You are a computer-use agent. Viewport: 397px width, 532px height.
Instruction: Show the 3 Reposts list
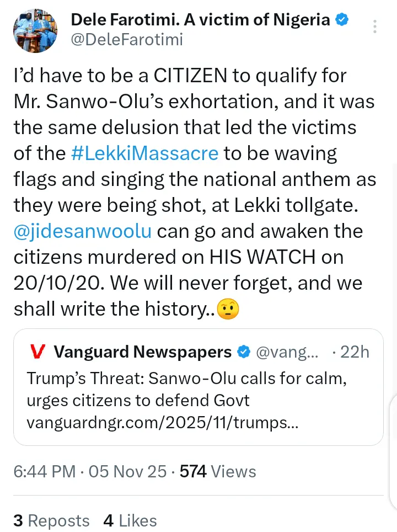pos(51,520)
